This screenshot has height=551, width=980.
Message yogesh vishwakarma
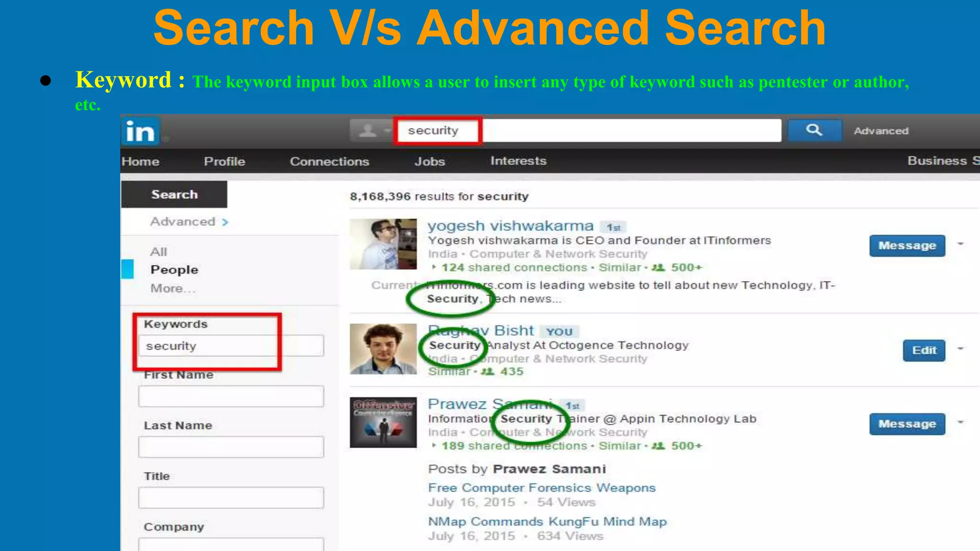pos(907,245)
